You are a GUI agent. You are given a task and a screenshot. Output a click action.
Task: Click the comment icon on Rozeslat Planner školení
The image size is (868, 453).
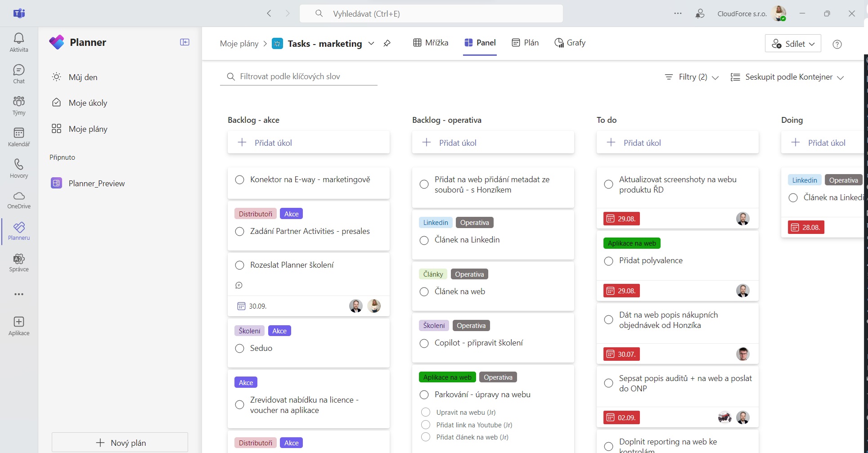(x=239, y=285)
